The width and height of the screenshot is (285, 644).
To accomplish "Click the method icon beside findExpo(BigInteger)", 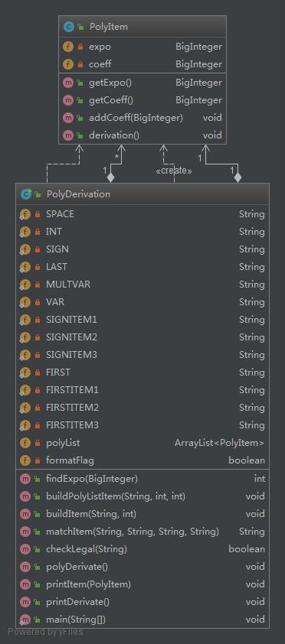I will click(x=25, y=479).
